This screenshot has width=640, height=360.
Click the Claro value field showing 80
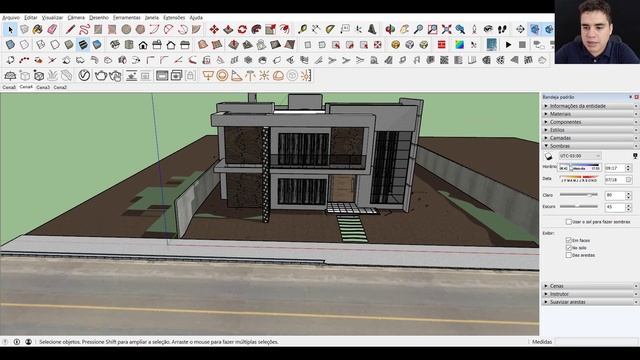coord(614,196)
